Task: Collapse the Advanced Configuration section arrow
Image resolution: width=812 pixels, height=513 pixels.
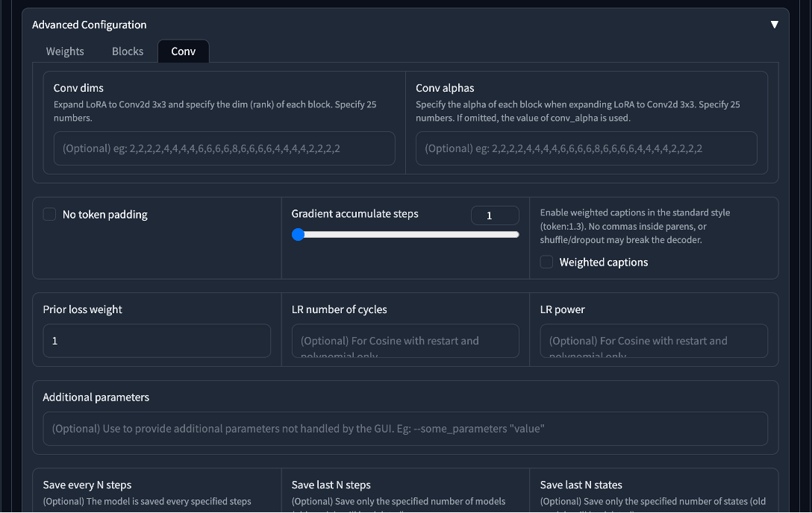Action: [x=774, y=25]
